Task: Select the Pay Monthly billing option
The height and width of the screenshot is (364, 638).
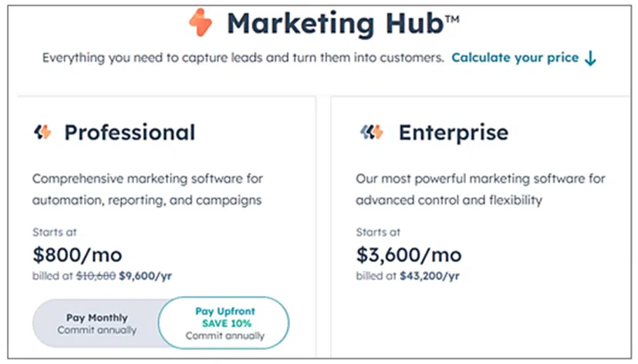Action: point(96,323)
